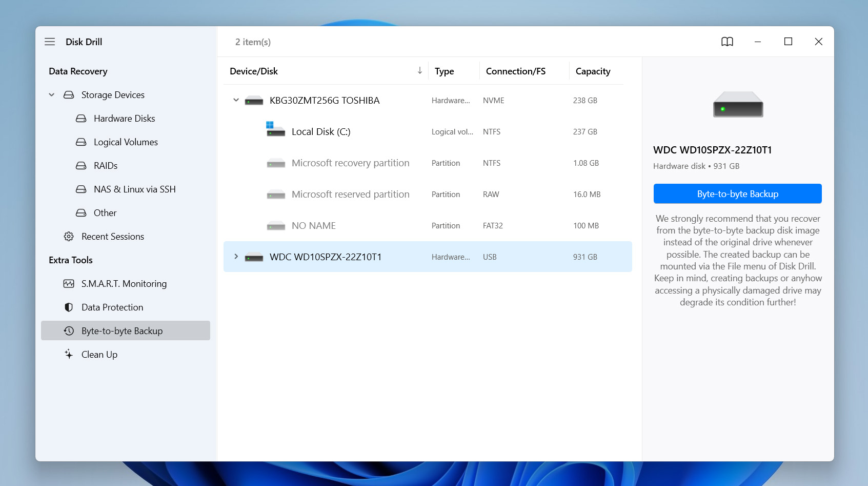Select Byte-to-byte Backup in sidebar
The height and width of the screenshot is (486, 868).
[126, 331]
